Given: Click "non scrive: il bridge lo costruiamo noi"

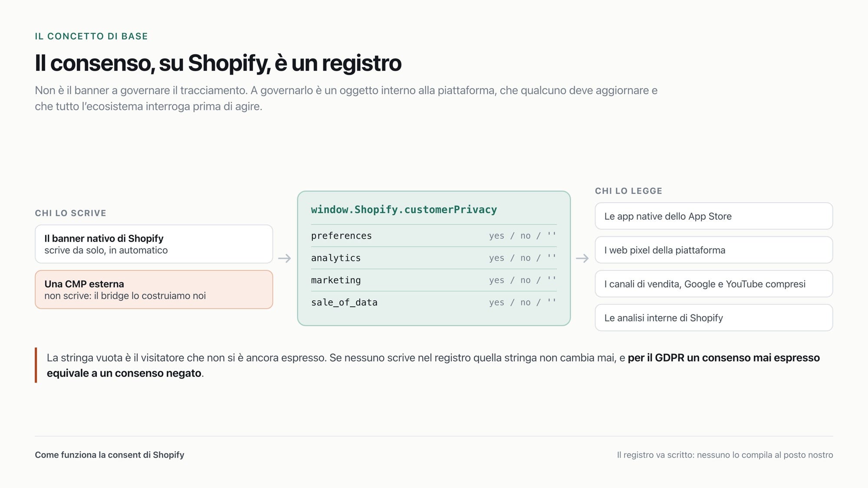Looking at the screenshot, I should click(x=125, y=296).
